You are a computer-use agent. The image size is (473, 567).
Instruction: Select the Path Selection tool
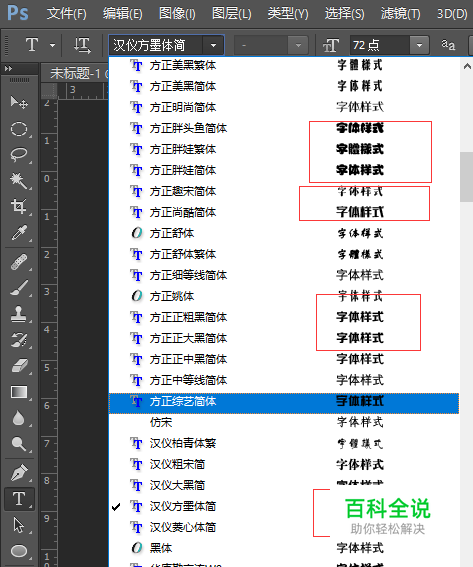19,525
